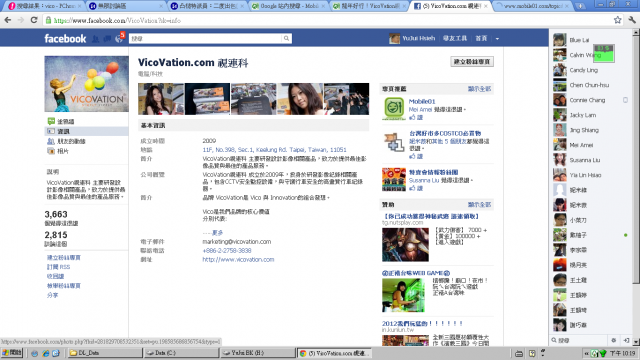The height and width of the screenshot is (360, 640).
Task: Switch to Google site search tab
Action: [289, 6]
